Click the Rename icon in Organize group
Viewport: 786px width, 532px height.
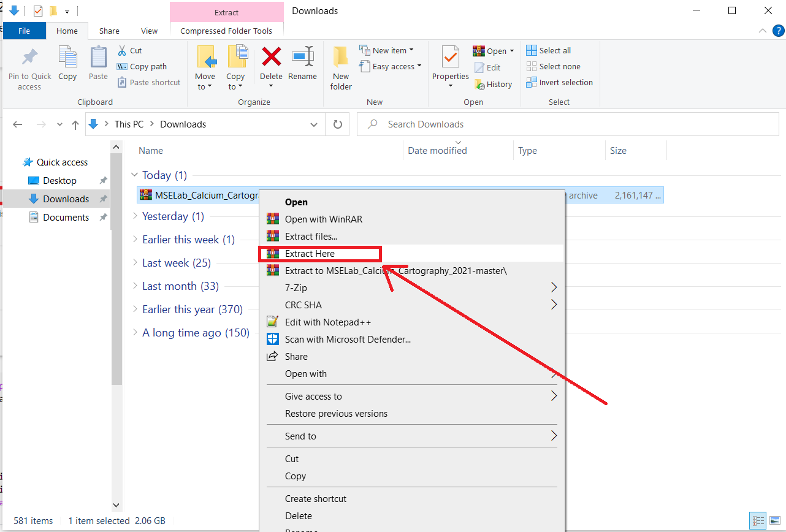point(302,58)
